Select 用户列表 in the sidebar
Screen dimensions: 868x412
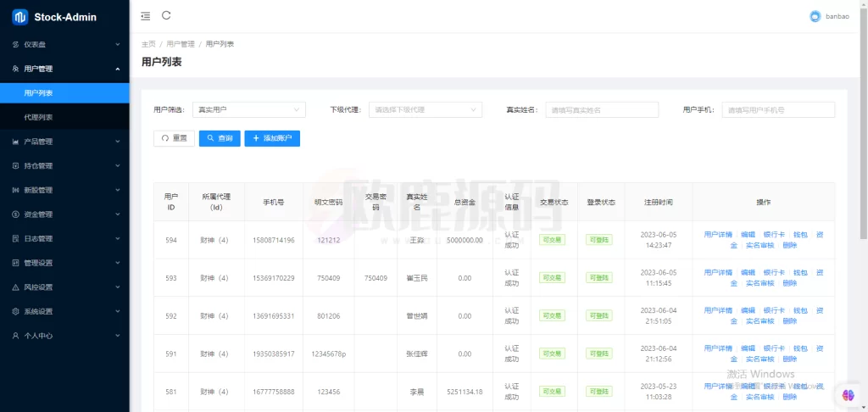(x=64, y=93)
